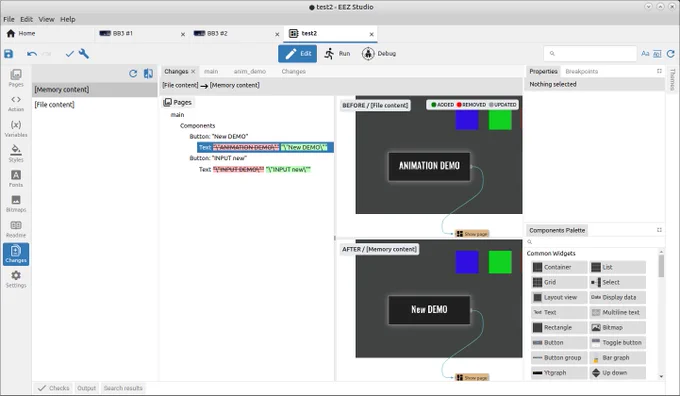
Task: Close the test2 tab
Action: point(372,34)
